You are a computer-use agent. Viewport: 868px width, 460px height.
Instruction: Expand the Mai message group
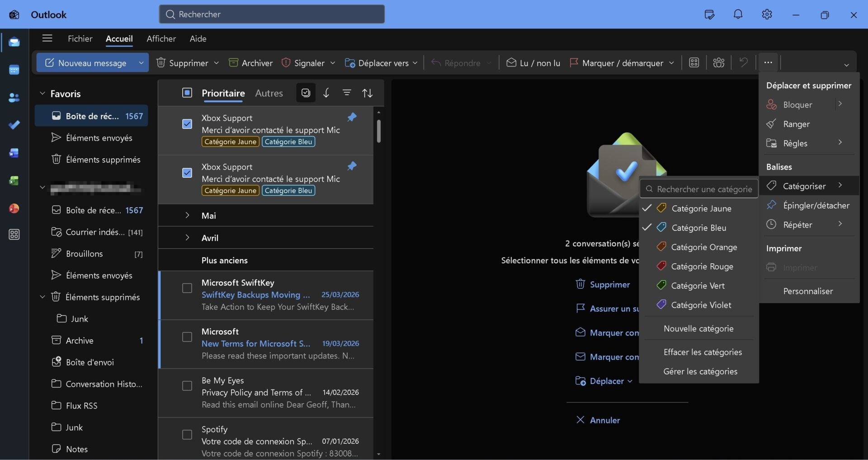[187, 215]
